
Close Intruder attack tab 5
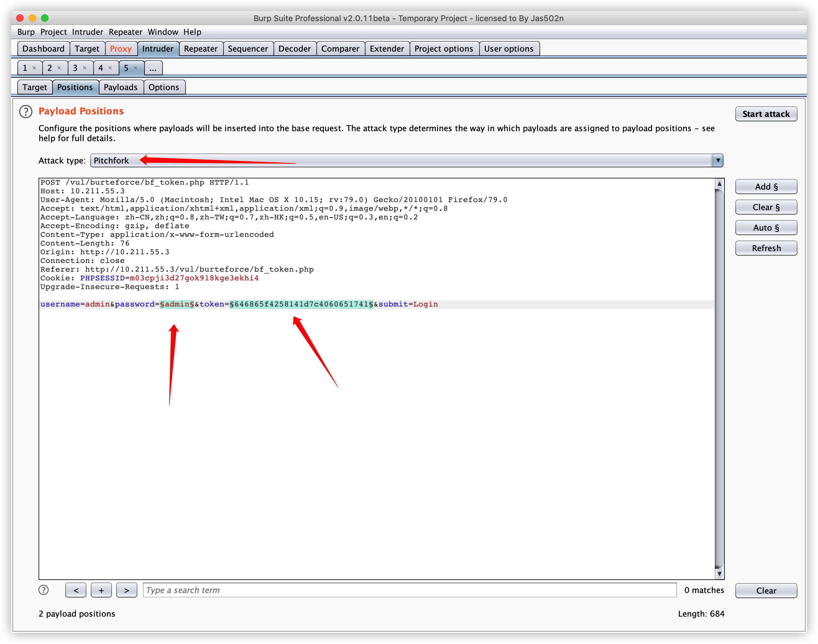click(x=136, y=68)
